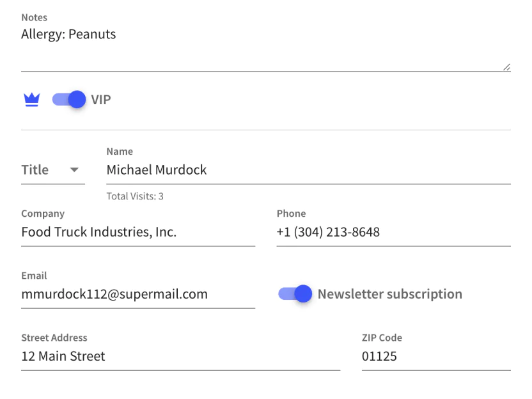Click the Title select field text

(36, 170)
